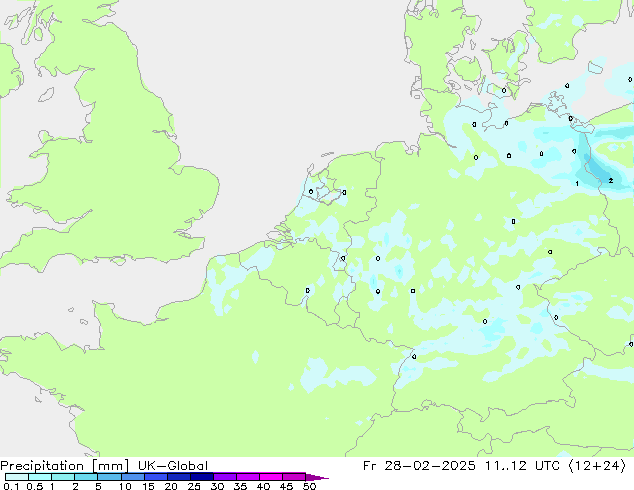The width and height of the screenshot is (634, 490).
Task: Select the 1–2 mm legend swatch
Action: tap(63, 477)
